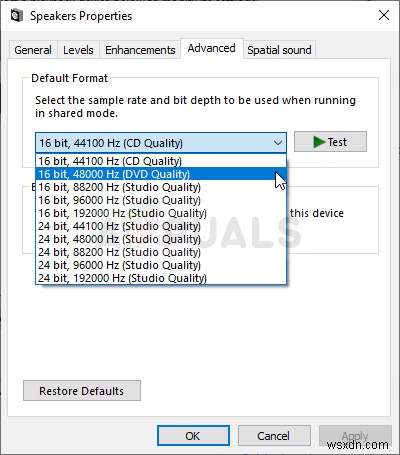
Task: Choose 16 bit, 44100 Hz (CD Quality) in list
Action: [x=161, y=161]
